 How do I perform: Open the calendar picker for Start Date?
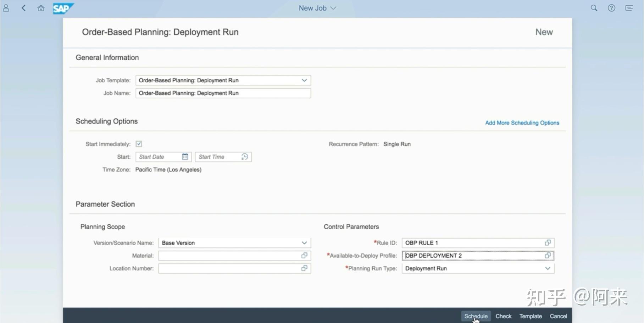tap(185, 157)
